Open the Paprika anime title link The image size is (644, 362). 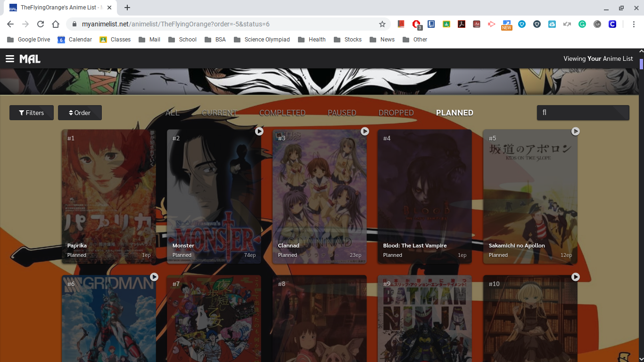coord(77,246)
